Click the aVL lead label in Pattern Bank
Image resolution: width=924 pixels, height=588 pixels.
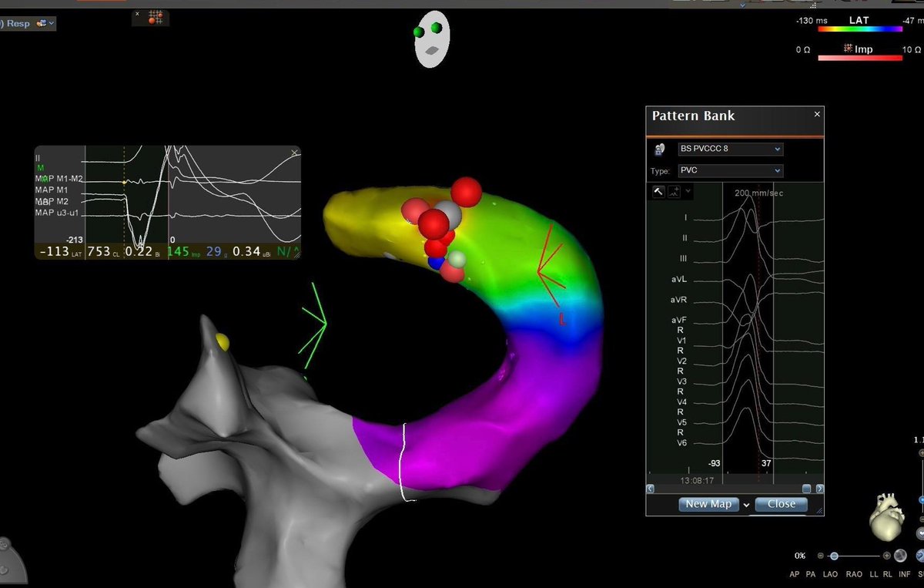678,278
